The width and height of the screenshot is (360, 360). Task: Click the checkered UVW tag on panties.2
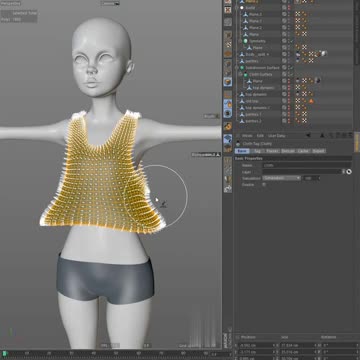[x=304, y=121]
